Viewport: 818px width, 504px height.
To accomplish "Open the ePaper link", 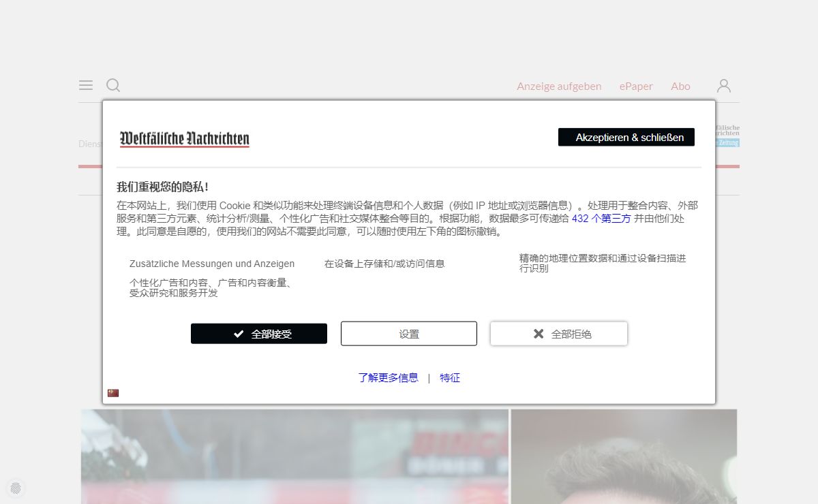I will (636, 86).
